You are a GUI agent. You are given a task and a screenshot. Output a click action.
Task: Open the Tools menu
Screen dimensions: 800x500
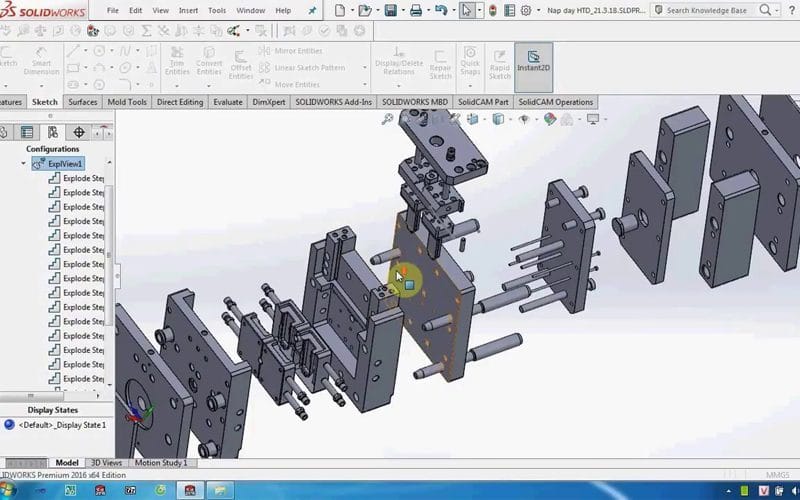click(217, 10)
